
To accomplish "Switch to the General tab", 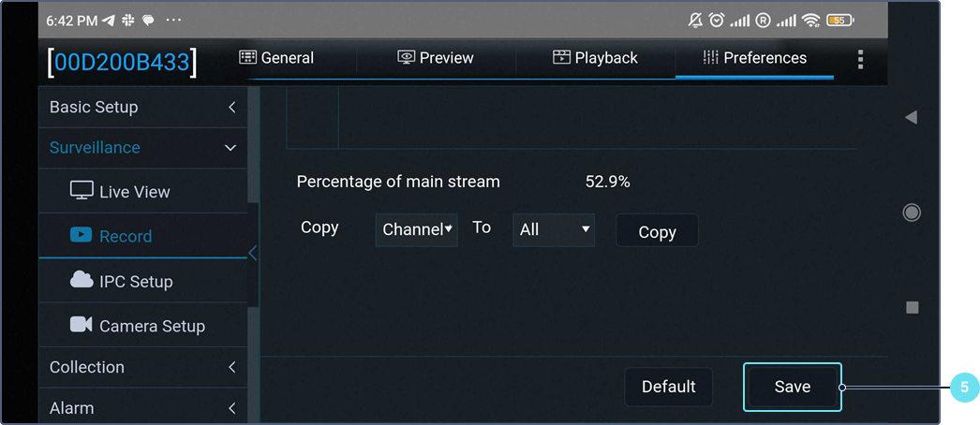I will 276,58.
